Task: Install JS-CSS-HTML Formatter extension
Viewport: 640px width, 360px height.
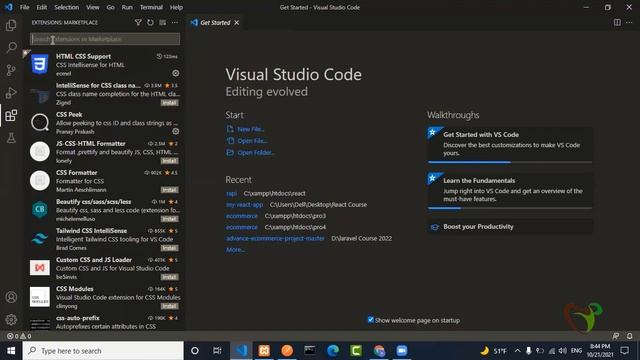Action: 169,160
